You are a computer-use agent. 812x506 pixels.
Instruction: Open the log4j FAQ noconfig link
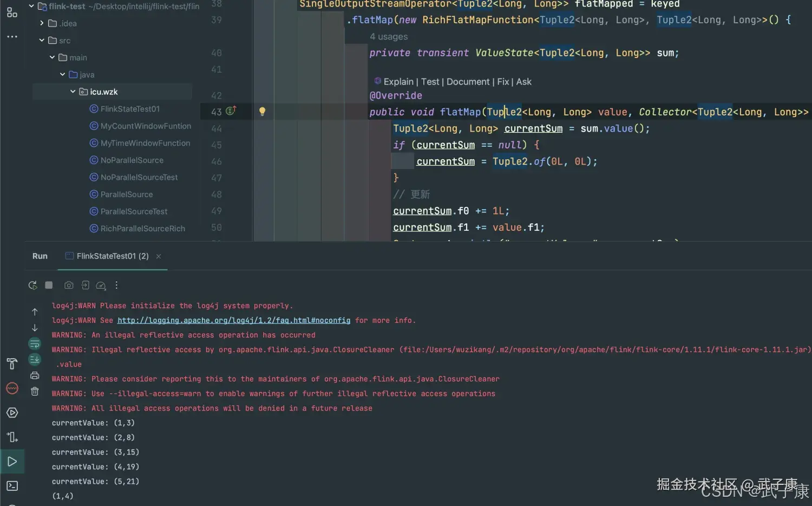234,321
